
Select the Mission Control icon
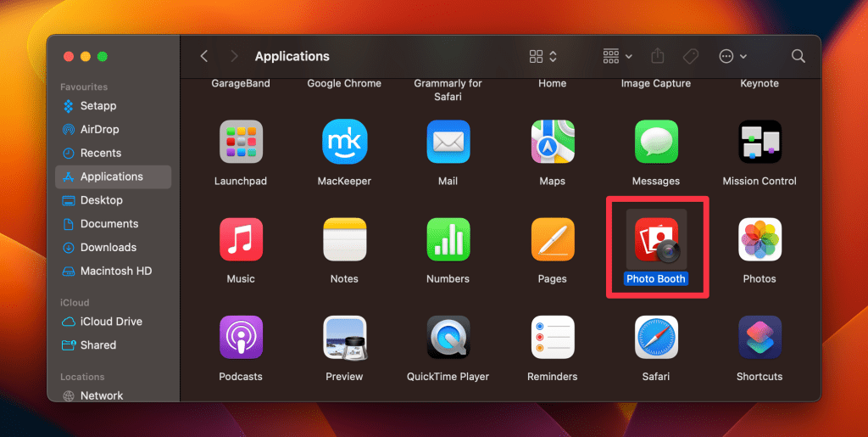[x=759, y=142]
